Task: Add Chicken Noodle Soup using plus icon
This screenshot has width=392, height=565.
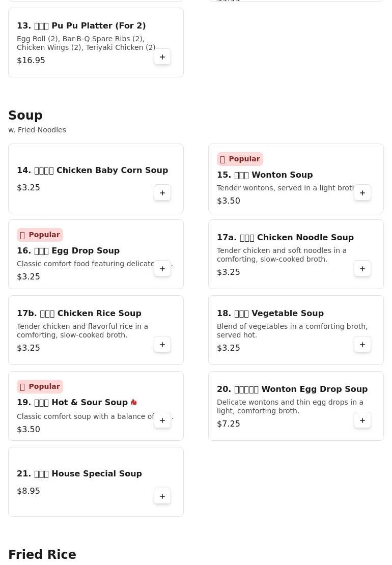Action: point(362,269)
